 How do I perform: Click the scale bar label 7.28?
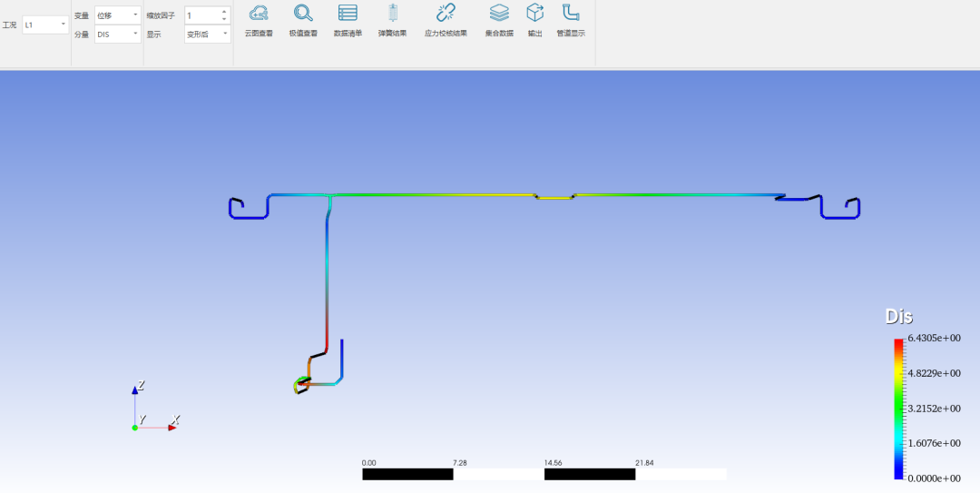tap(459, 463)
